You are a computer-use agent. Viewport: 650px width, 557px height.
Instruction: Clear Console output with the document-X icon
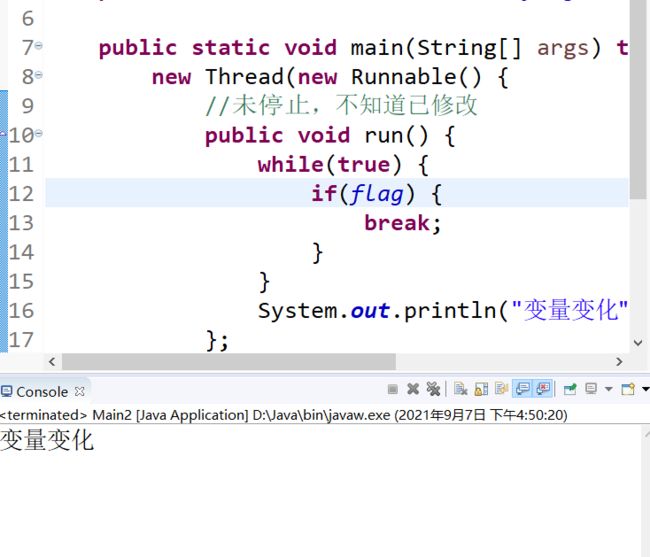(x=461, y=389)
